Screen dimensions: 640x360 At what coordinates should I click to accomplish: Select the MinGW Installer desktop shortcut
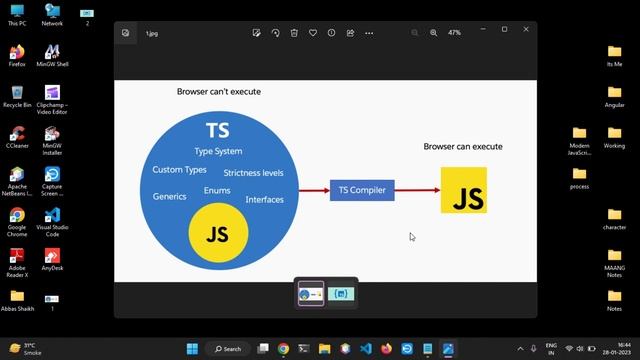(x=52, y=141)
